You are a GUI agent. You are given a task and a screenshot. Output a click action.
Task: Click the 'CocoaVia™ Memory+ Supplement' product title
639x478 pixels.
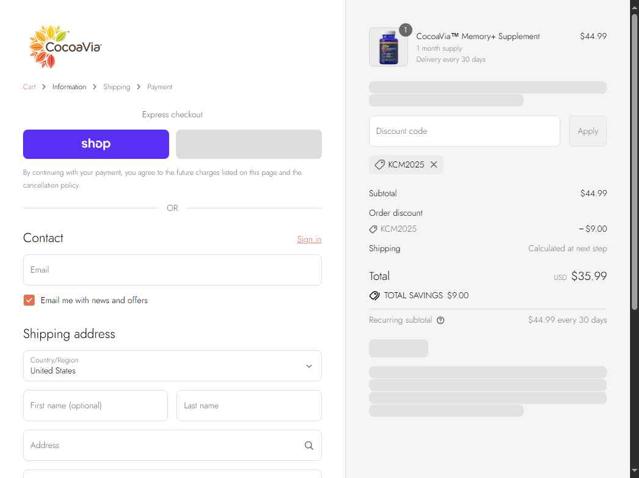(478, 36)
